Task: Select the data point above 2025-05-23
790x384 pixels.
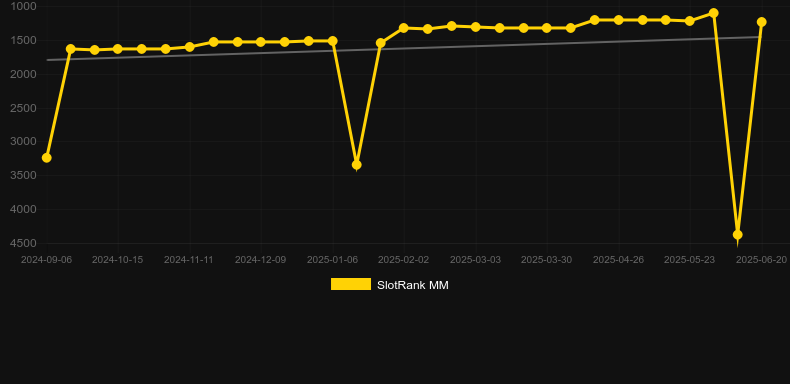Action: point(690,21)
